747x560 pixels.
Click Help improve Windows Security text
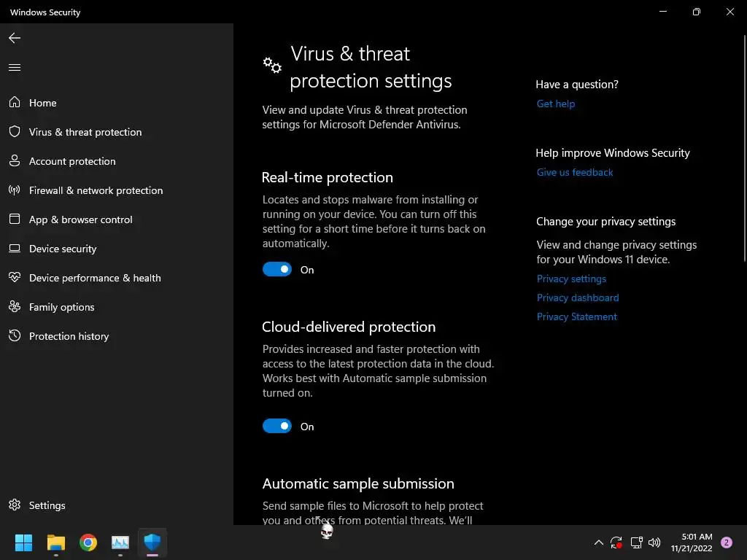pyautogui.click(x=613, y=153)
